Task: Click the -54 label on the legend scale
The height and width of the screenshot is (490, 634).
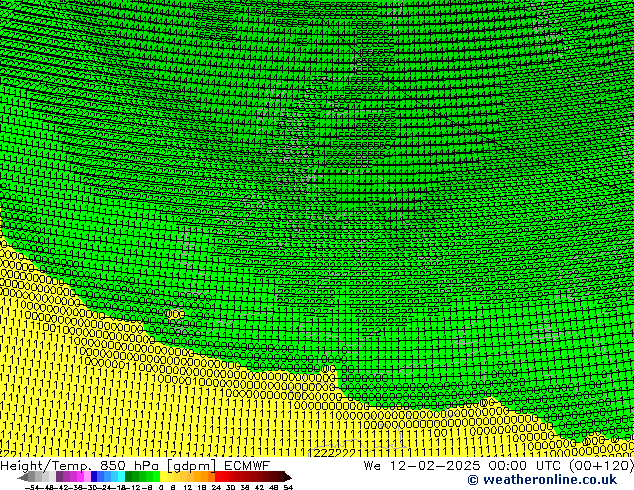Action: coord(32,488)
